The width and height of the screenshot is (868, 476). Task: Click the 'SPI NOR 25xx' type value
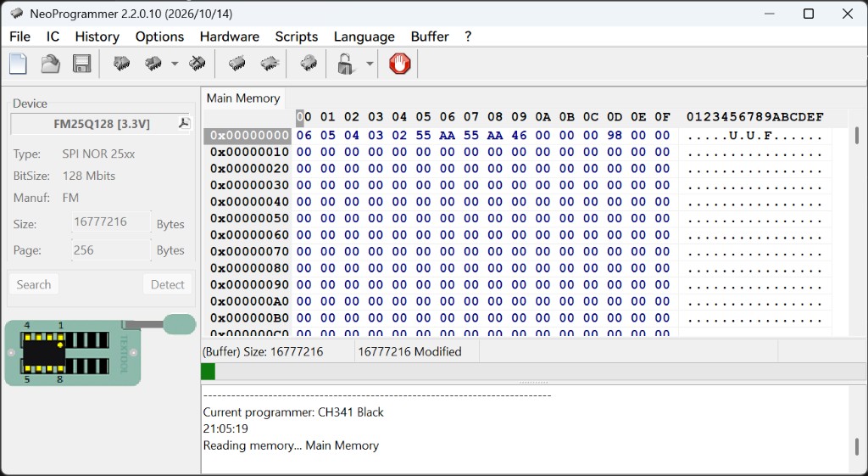[x=98, y=154]
